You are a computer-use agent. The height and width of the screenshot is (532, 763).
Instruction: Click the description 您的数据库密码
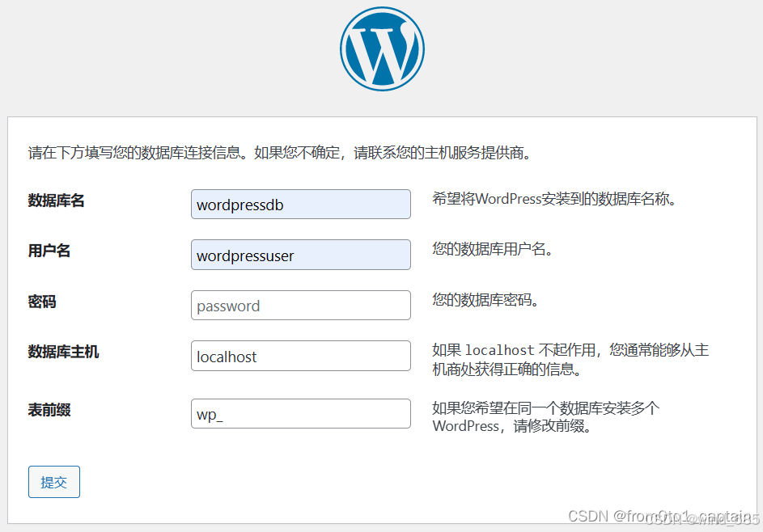[485, 300]
